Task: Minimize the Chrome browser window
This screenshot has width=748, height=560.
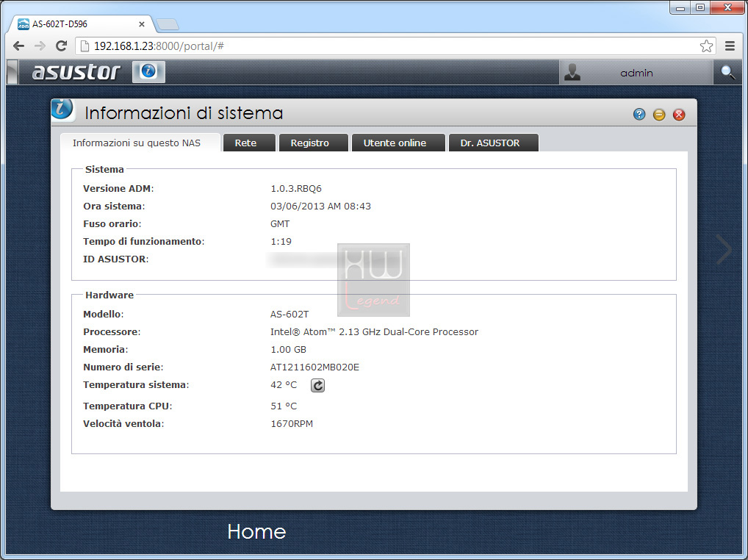Action: tap(680, 7)
